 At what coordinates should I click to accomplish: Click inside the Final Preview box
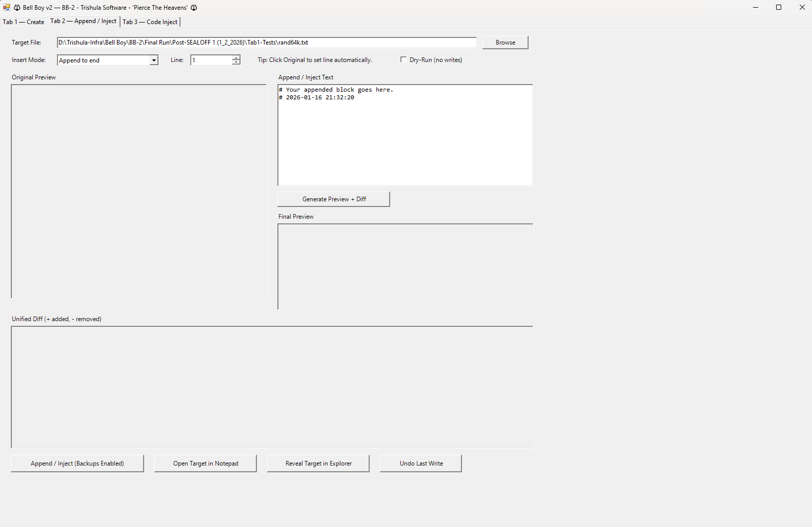pyautogui.click(x=405, y=267)
